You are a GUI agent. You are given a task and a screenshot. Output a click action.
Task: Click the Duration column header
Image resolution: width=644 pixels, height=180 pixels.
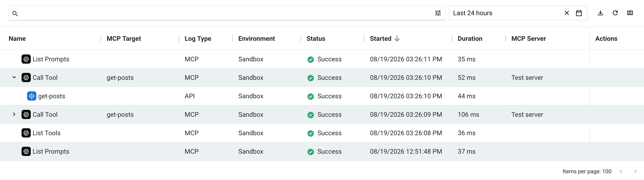[470, 39]
